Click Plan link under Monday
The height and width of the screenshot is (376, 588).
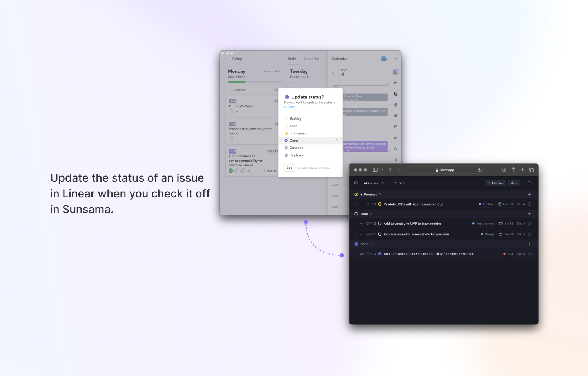(277, 72)
